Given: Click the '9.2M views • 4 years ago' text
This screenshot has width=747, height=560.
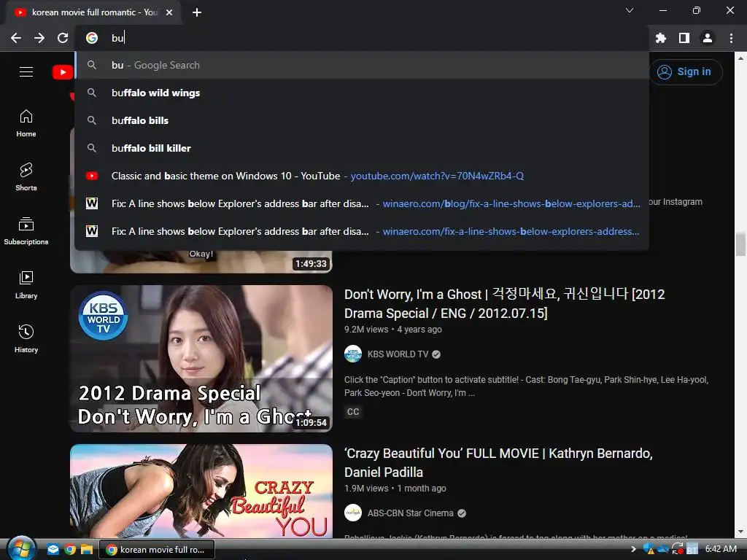Looking at the screenshot, I should point(393,330).
